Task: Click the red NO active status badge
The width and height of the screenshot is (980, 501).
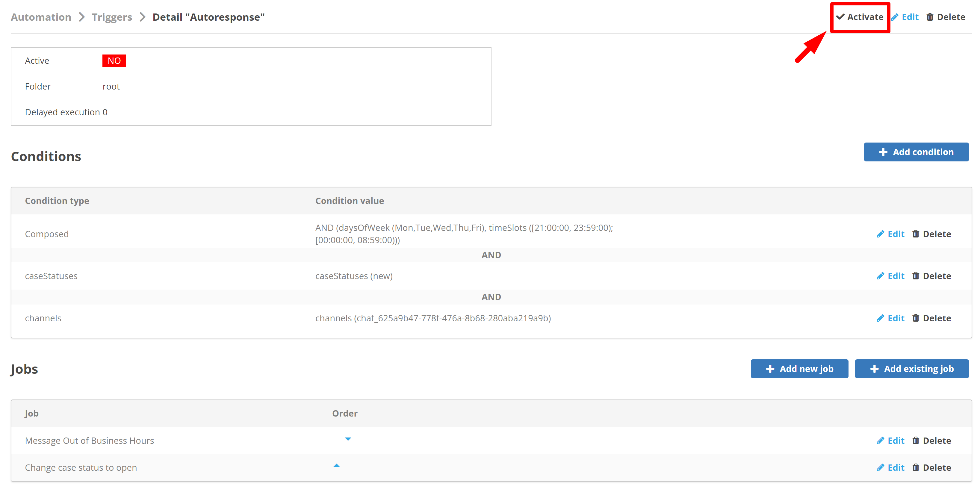Action: (114, 60)
